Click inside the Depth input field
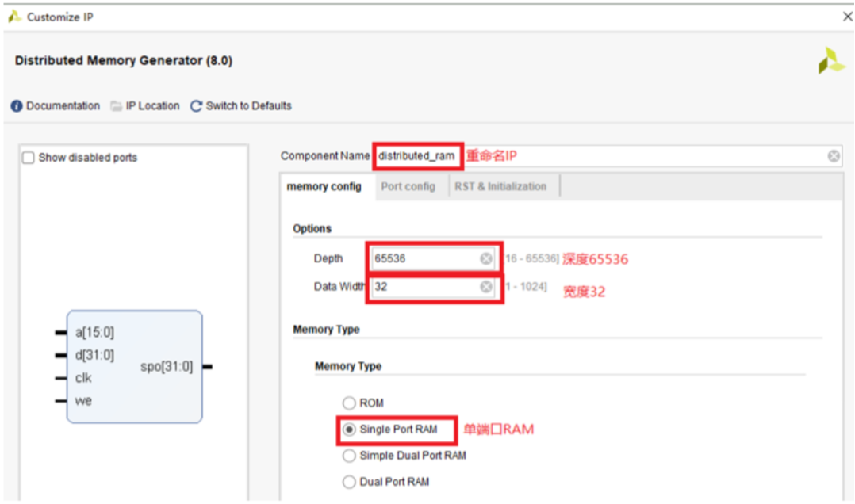This screenshot has width=855, height=504. (x=424, y=259)
